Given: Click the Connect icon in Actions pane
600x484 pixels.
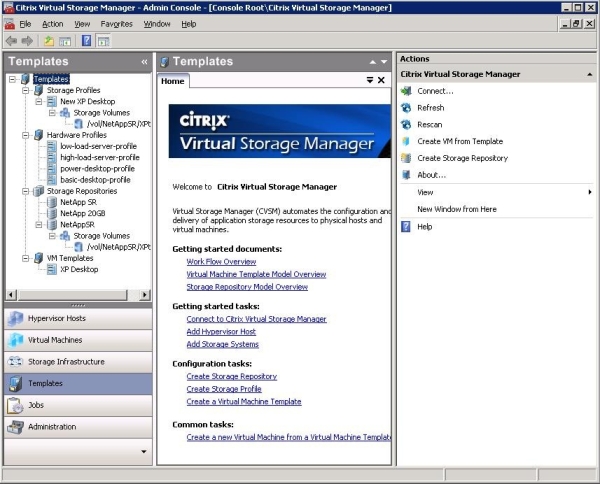Looking at the screenshot, I should tap(406, 91).
